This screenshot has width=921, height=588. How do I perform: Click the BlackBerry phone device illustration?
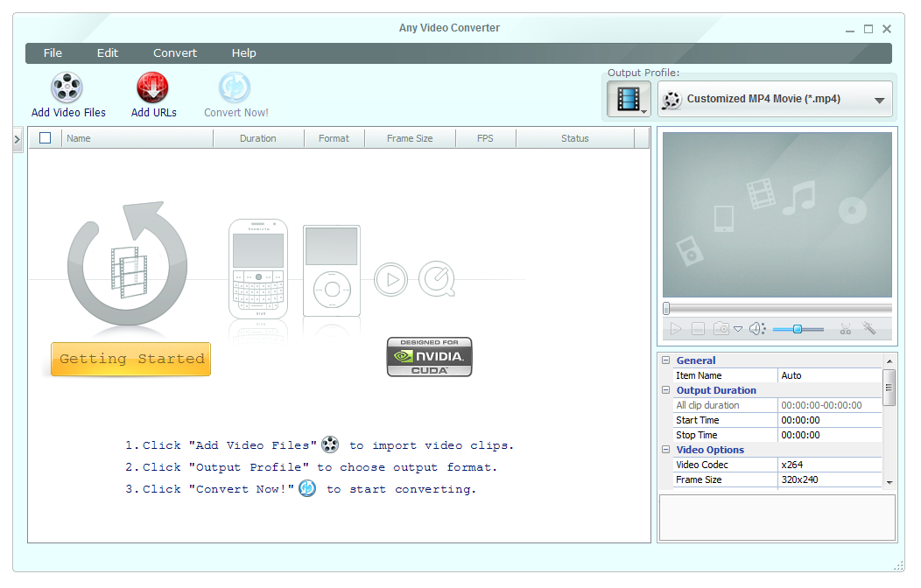click(x=258, y=269)
